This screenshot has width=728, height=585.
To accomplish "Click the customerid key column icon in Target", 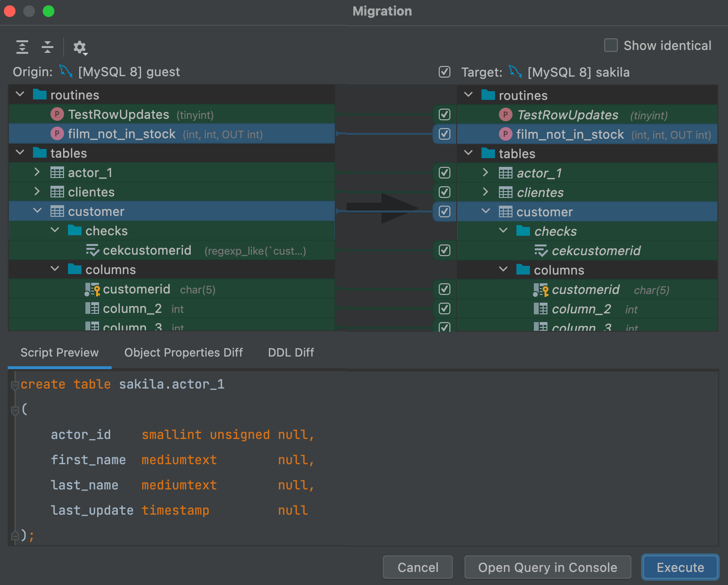I will (x=541, y=290).
